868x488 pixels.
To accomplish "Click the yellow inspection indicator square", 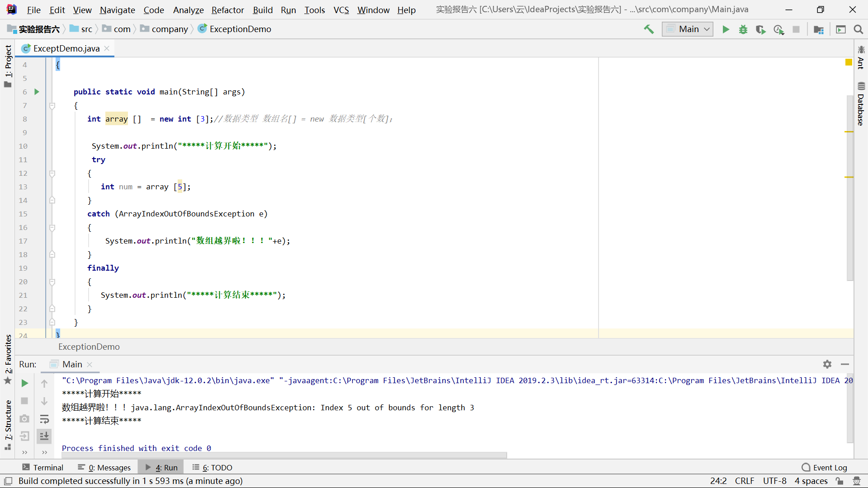I will pyautogui.click(x=849, y=62).
